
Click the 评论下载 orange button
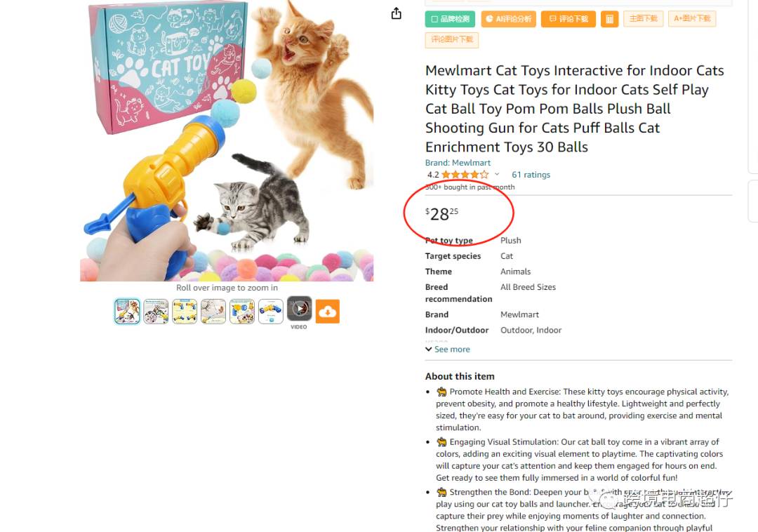click(568, 19)
